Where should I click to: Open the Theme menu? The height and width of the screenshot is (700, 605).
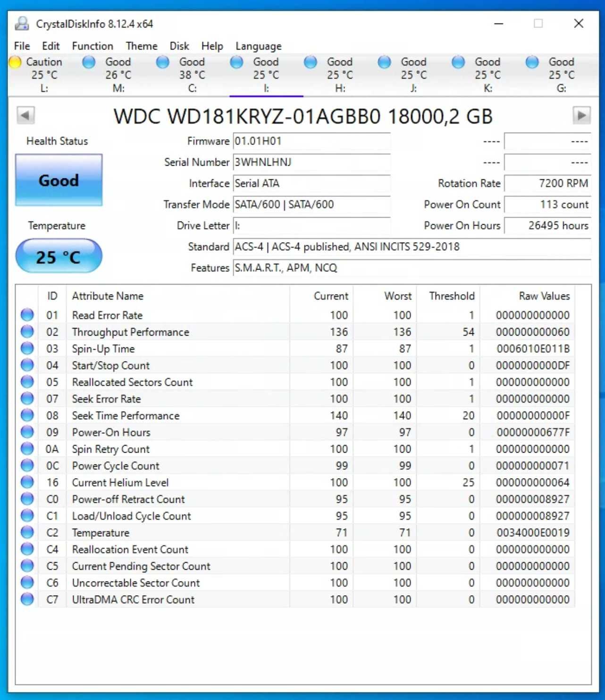142,46
